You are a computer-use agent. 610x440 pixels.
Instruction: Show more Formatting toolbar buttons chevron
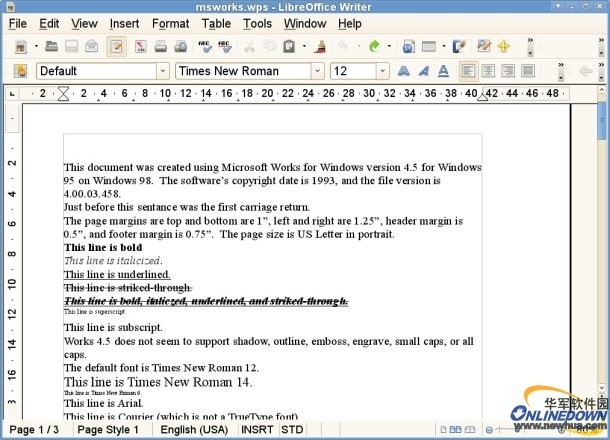tap(561, 71)
